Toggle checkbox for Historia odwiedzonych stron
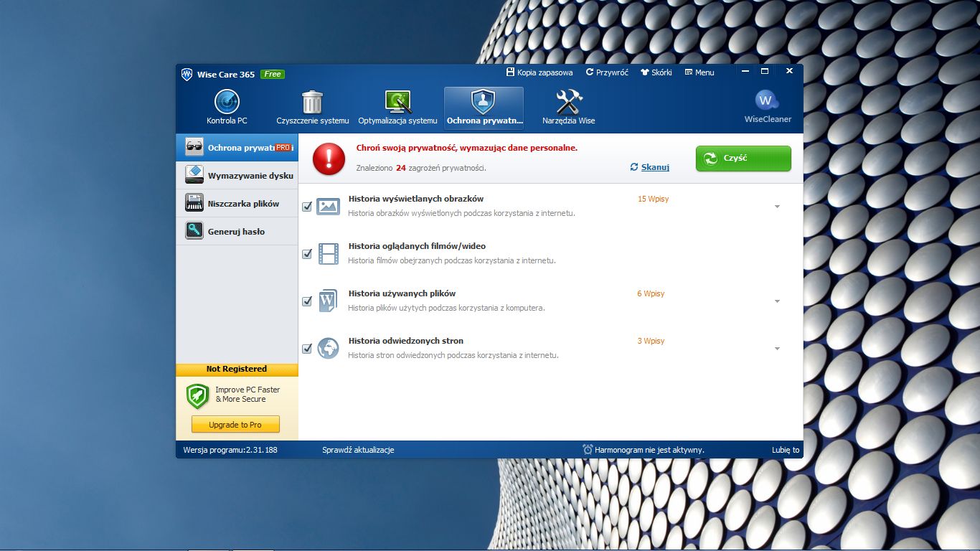This screenshot has height=551, width=980. [x=307, y=349]
